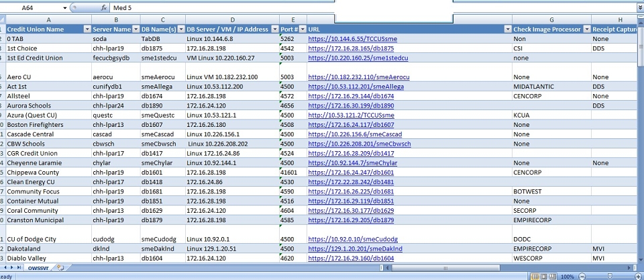Screen dimensions: 644x280
Task: Select cell 'Aero CU'
Action: pos(48,73)
